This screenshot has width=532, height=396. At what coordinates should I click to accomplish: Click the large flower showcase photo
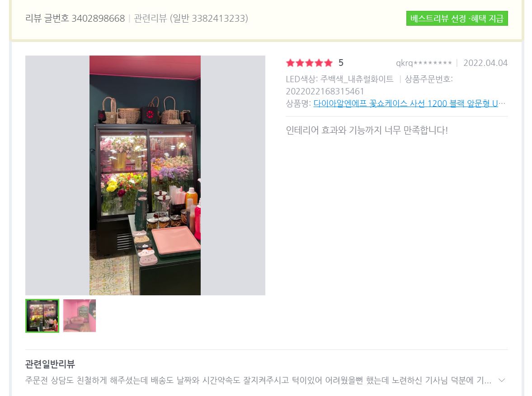click(145, 175)
